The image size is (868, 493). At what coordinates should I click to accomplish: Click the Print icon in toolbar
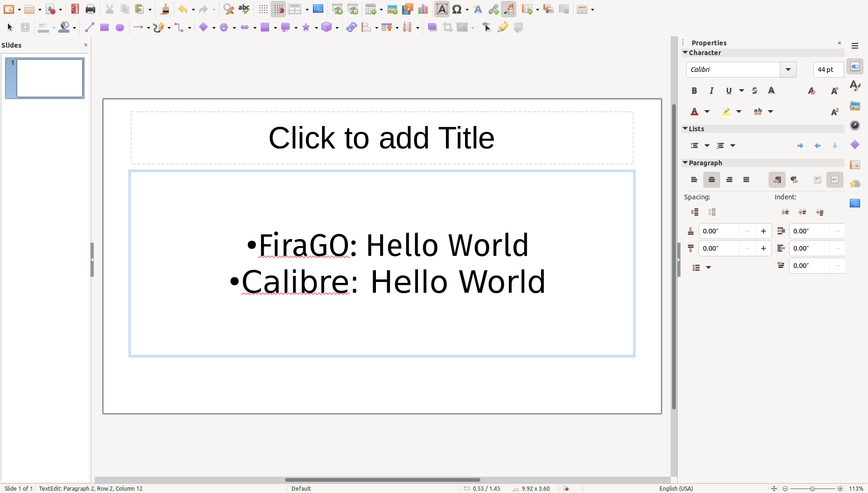90,9
